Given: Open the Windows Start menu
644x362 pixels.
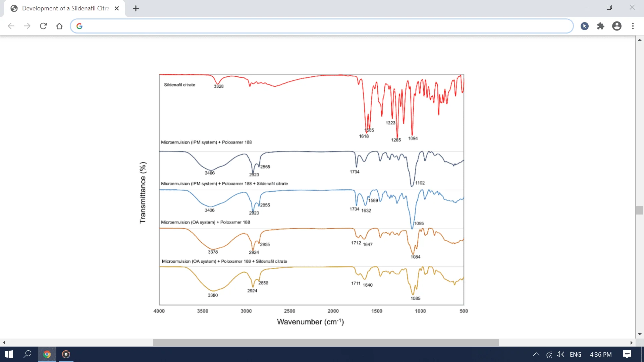Looking at the screenshot, I should [x=9, y=354].
